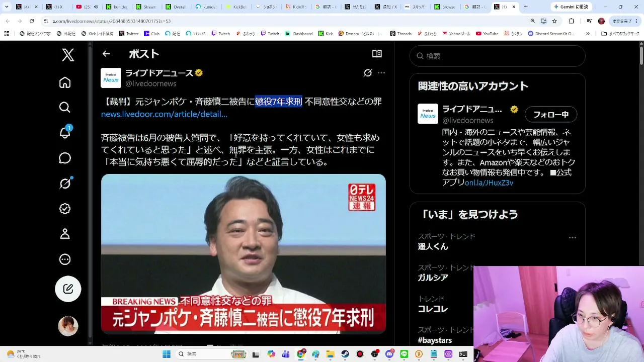
Task: Open the More circle menu in sidebar
Action: click(x=65, y=259)
